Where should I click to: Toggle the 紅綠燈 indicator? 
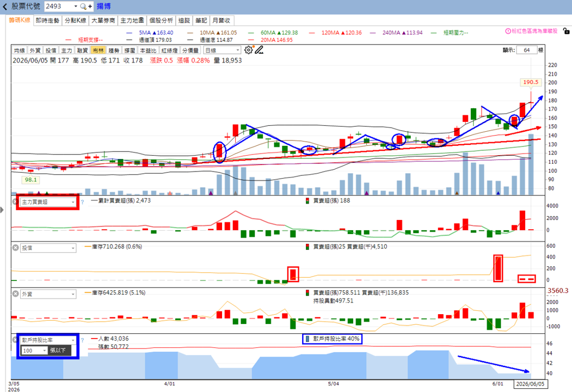coord(170,51)
